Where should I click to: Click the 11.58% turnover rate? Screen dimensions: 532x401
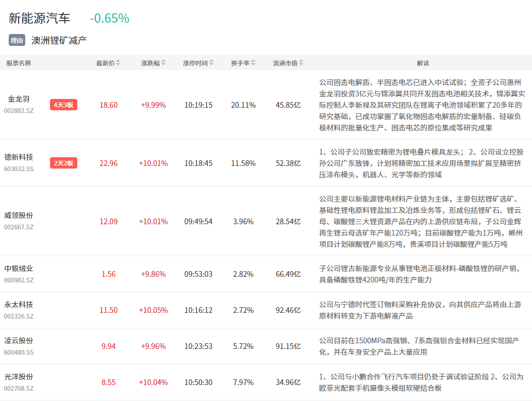(243, 163)
